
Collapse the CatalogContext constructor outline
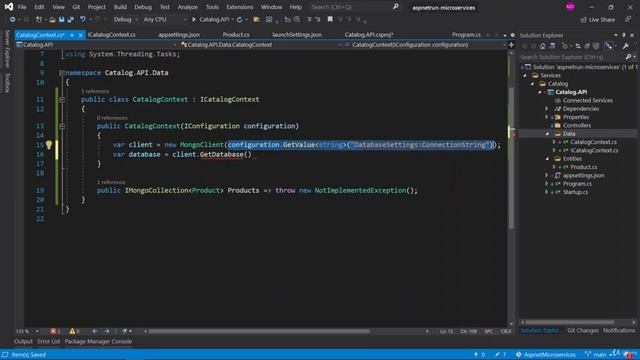coord(62,126)
